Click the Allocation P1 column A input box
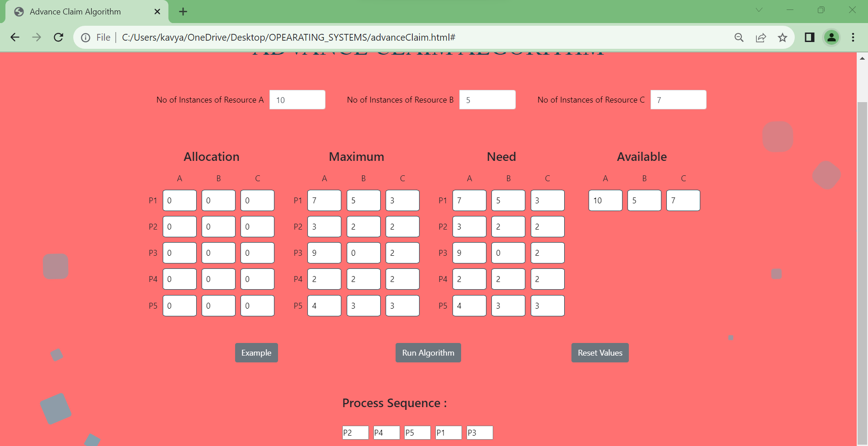The width and height of the screenshot is (868, 446). (179, 200)
